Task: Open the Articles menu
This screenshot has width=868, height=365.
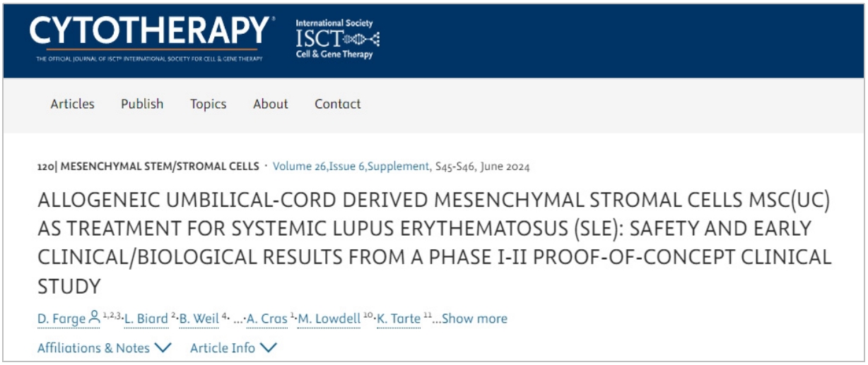Action: [72, 104]
